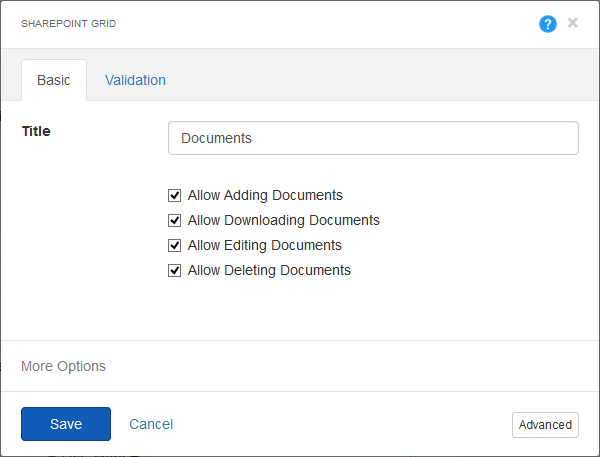600x457 pixels.
Task: Click the Title input field containing Documents
Action: 373,138
